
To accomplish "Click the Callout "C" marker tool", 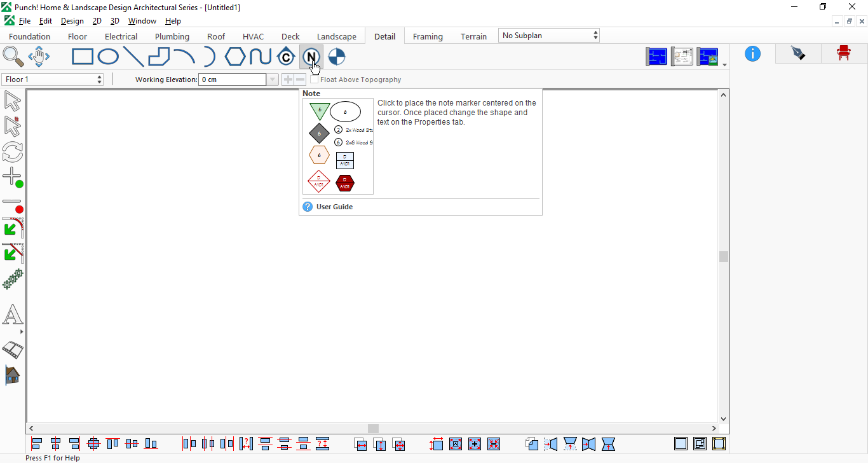I will 286,57.
